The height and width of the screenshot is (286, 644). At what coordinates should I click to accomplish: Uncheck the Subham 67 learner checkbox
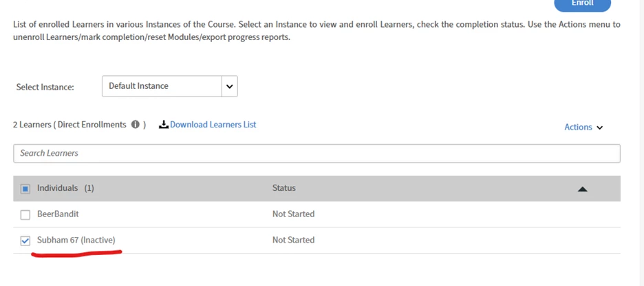25,241
